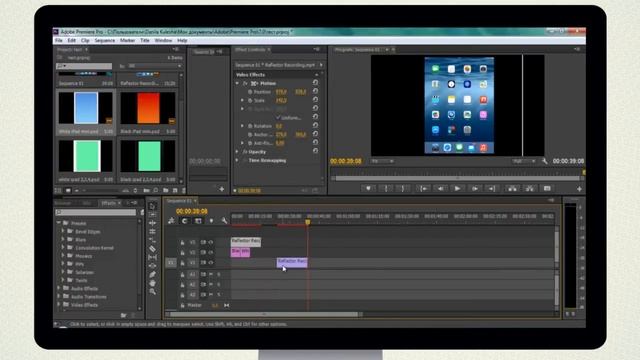Select the Slip tool
This screenshot has height=360, width=640.
pos(153,258)
